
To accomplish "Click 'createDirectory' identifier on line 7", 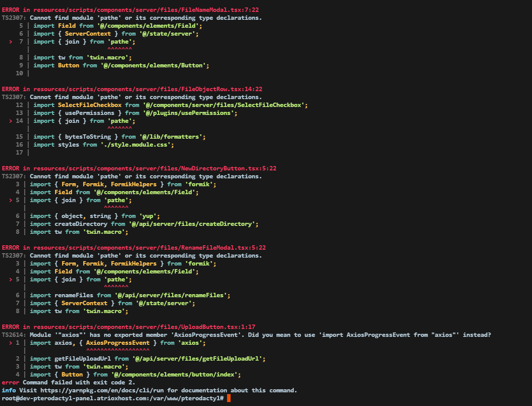I will [x=81, y=224].
